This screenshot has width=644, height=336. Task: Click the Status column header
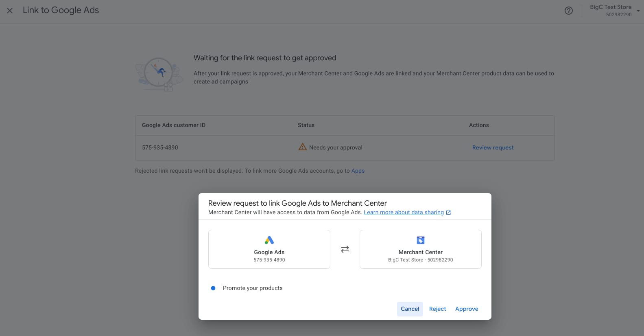306,125
